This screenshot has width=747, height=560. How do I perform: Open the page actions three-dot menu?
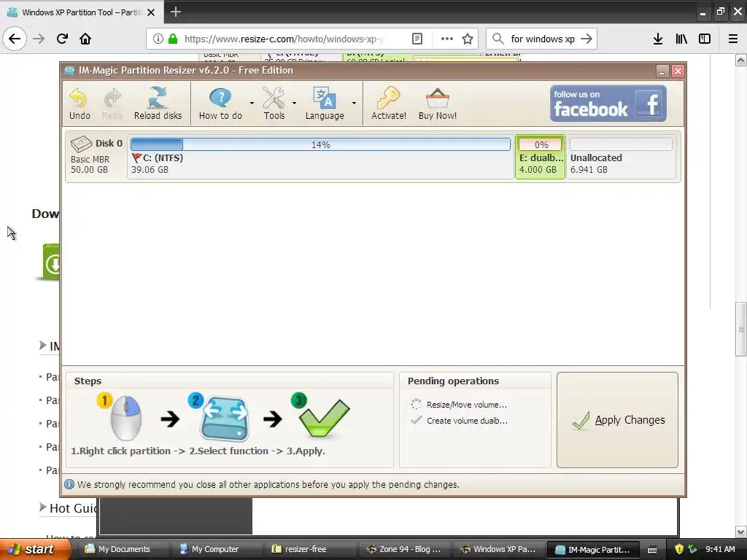click(x=446, y=39)
